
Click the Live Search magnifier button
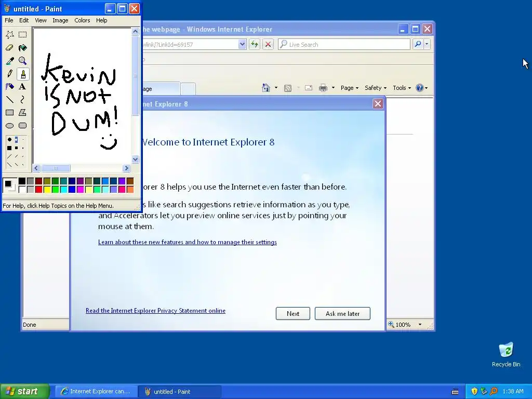pos(418,44)
